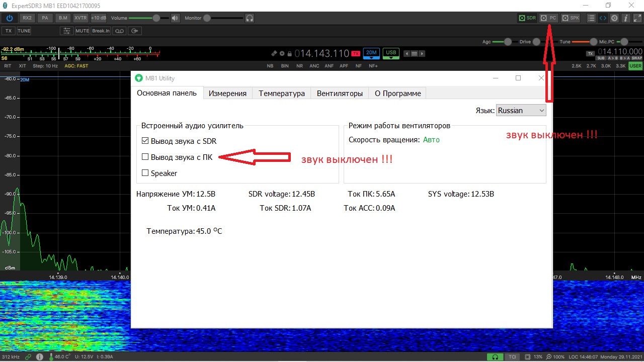Toggle the SDR speaker output icon
Image resolution: width=644 pixels, height=362 pixels.
pyautogui.click(x=527, y=18)
